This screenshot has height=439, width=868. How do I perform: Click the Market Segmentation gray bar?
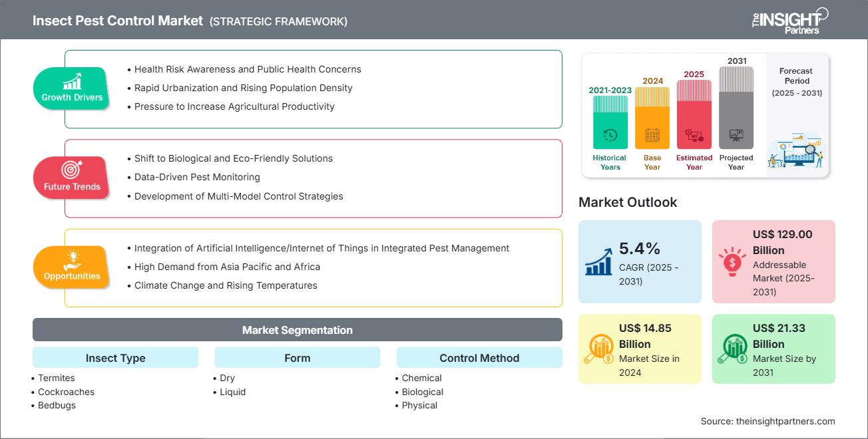(297, 329)
